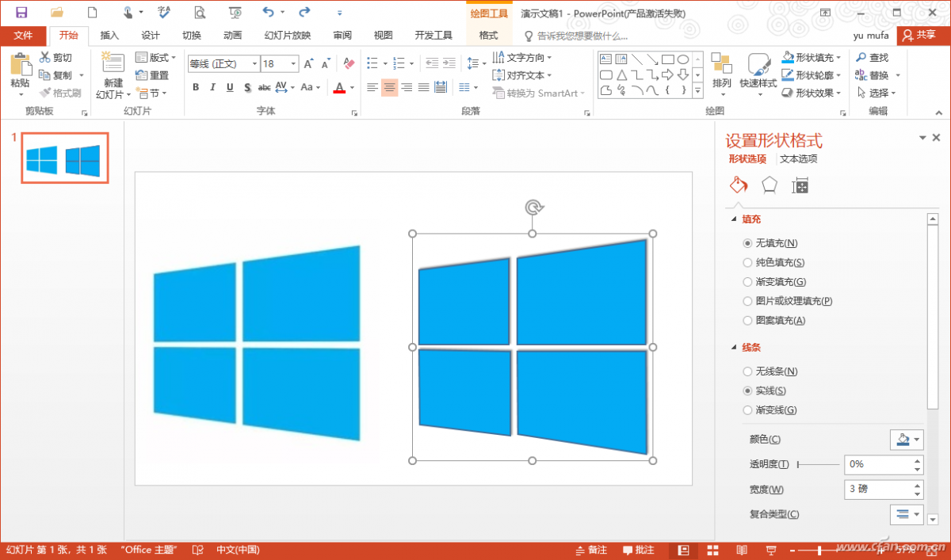Image resolution: width=951 pixels, height=560 pixels.
Task: Click the 宽度 width field showing 3 磅
Action: 884,490
